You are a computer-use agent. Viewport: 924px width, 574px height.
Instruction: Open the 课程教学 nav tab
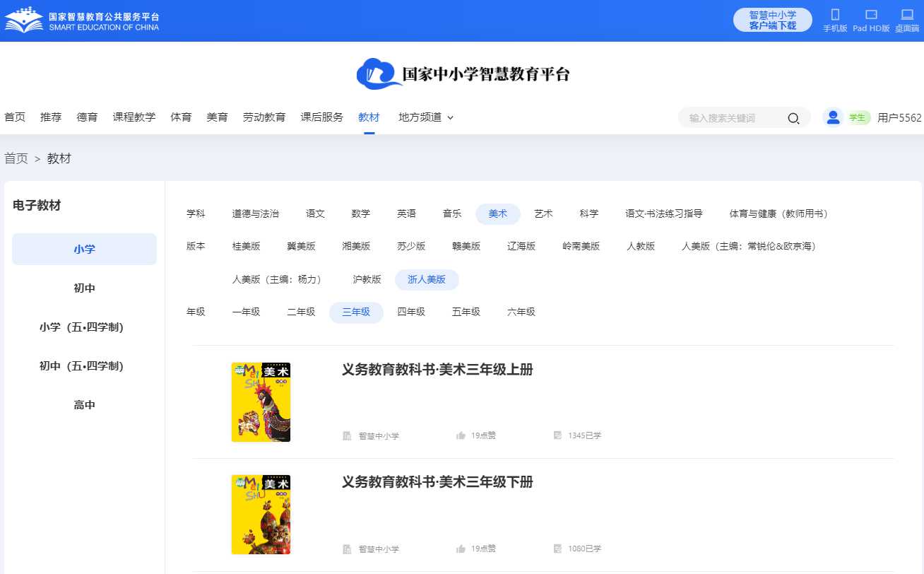[x=134, y=117]
